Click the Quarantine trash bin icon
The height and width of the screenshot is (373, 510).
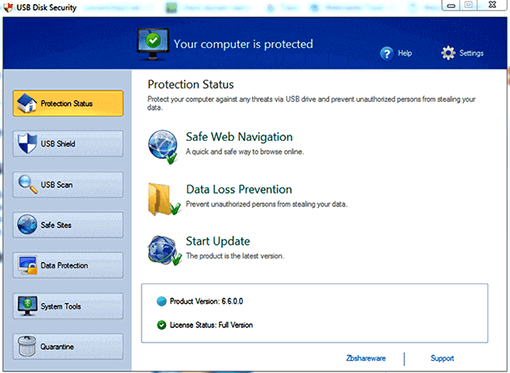[x=27, y=346]
